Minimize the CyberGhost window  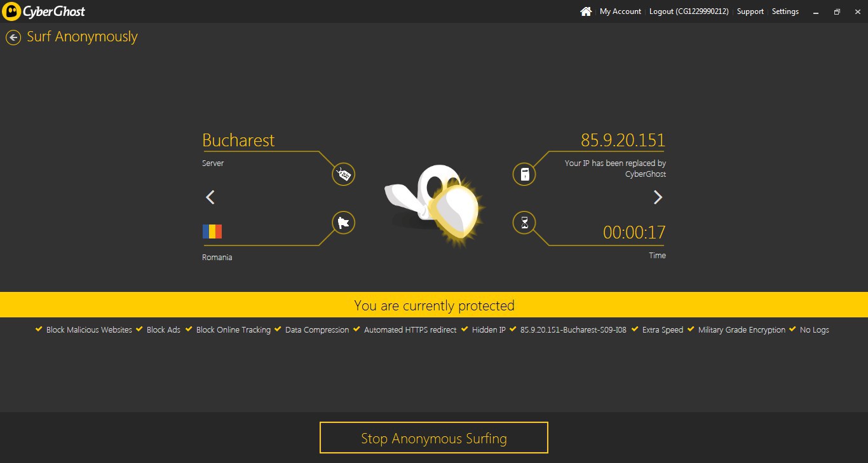click(816, 11)
